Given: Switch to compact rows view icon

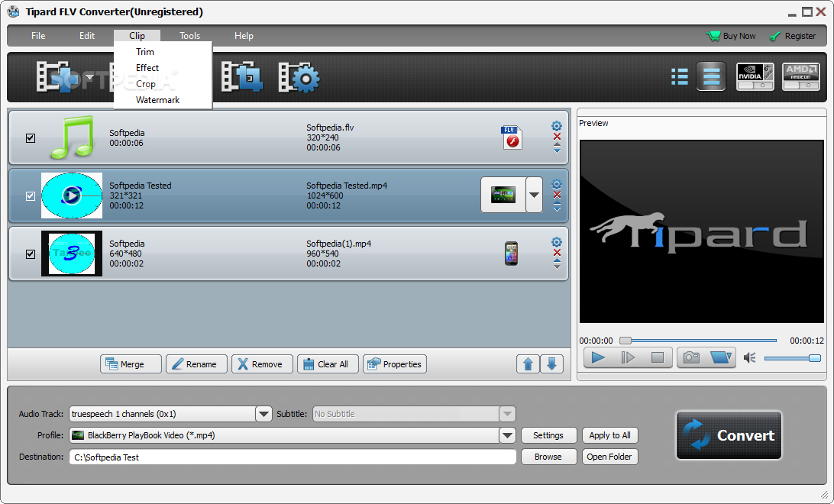Looking at the screenshot, I should point(711,77).
